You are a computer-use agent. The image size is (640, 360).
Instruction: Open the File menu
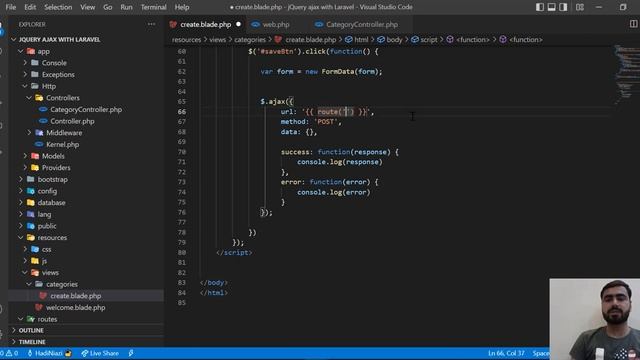pyautogui.click(x=10, y=7)
